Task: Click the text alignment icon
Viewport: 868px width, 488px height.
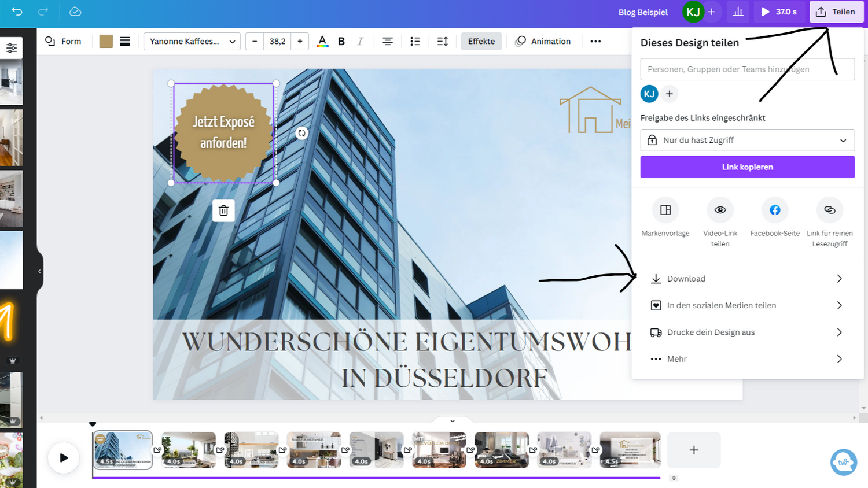Action: click(387, 41)
